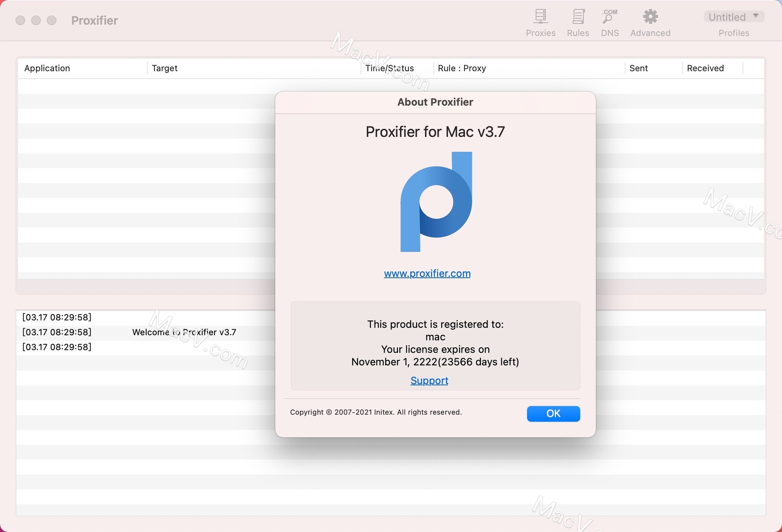Viewport: 782px width, 532px height.
Task: Select the Proxifier menu bar item
Action: click(94, 20)
